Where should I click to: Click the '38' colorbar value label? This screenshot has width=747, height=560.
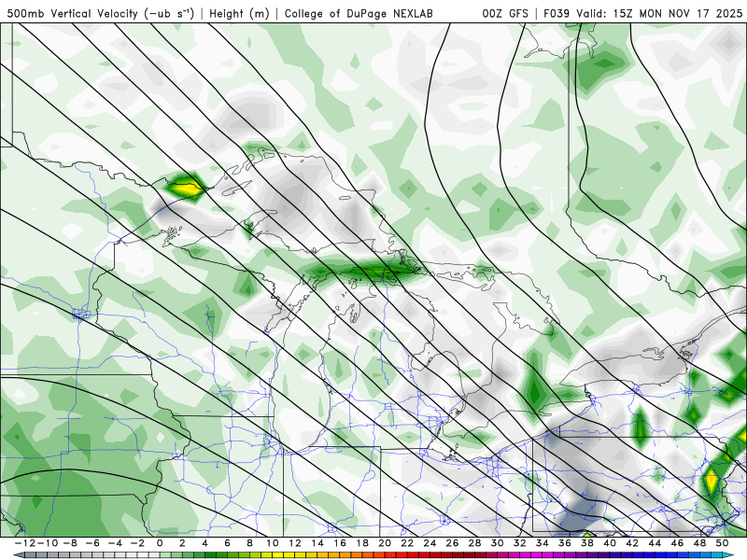(x=587, y=543)
